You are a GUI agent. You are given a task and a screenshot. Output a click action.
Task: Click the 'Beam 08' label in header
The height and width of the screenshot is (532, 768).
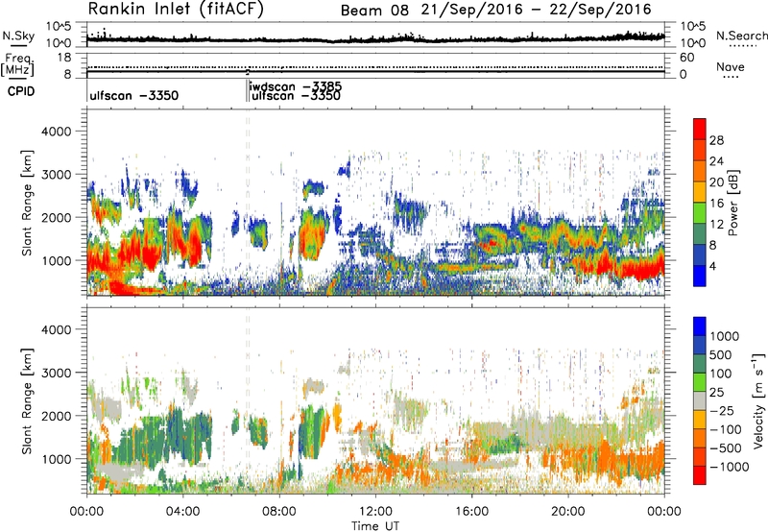[374, 11]
